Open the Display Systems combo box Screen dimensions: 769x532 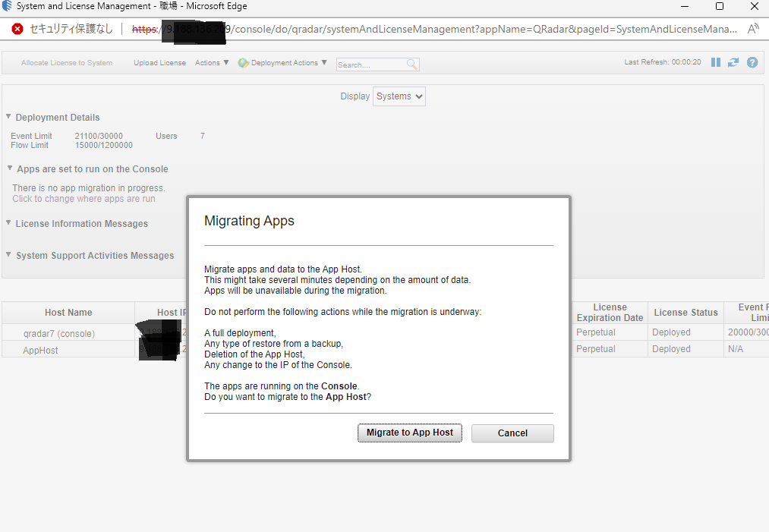click(x=399, y=96)
